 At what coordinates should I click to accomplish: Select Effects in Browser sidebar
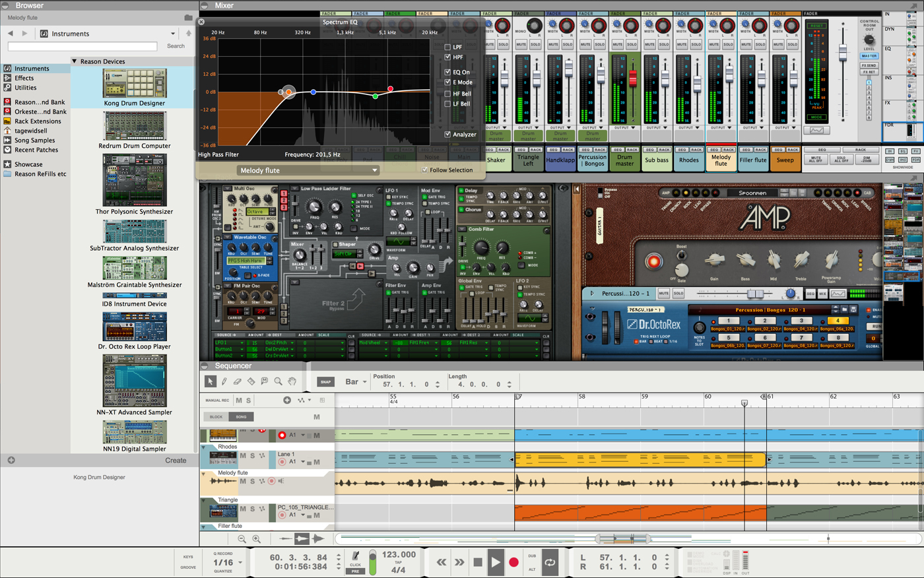click(x=24, y=78)
